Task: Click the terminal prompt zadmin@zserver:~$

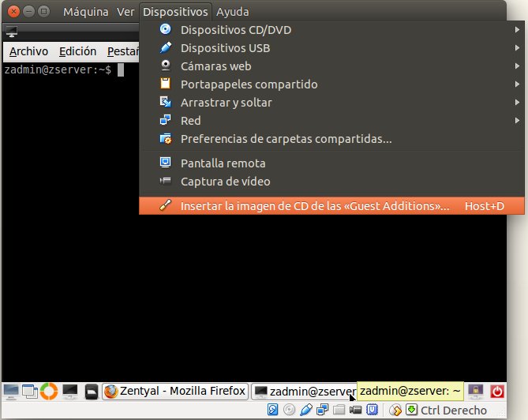Action: (58, 69)
